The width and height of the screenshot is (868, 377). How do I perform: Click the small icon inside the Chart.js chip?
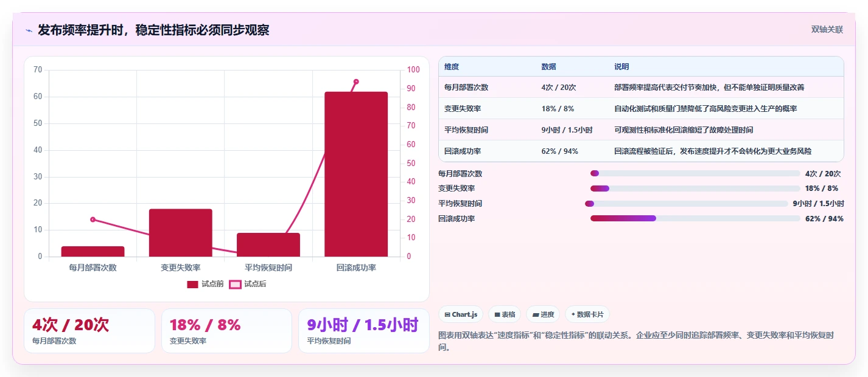447,315
